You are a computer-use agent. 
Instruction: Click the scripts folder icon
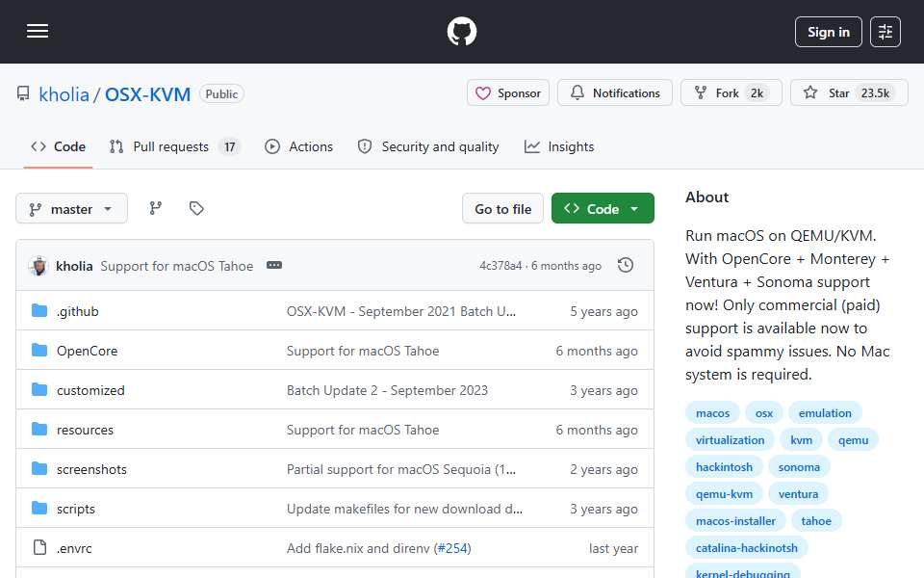(39, 509)
